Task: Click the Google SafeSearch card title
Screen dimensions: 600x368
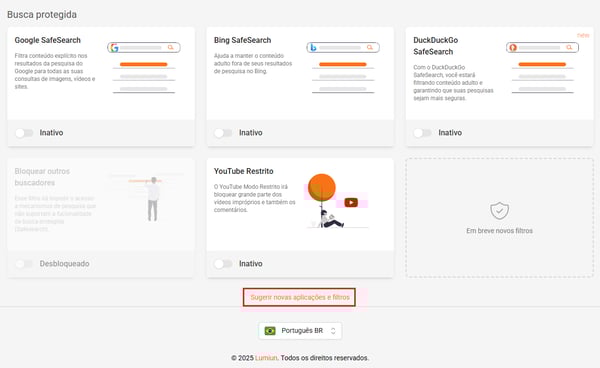Action: coord(47,40)
